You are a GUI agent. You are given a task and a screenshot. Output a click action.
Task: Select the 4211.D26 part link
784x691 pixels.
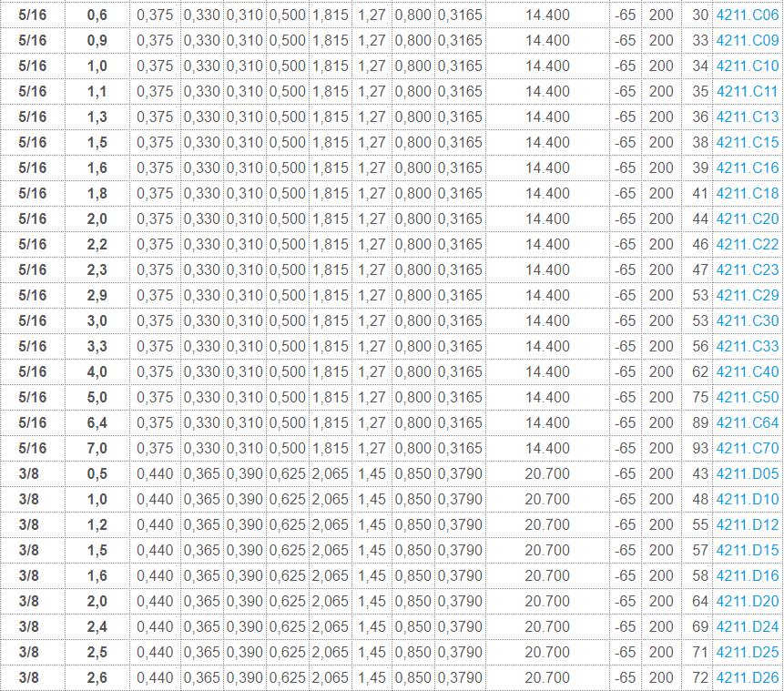pos(747,678)
